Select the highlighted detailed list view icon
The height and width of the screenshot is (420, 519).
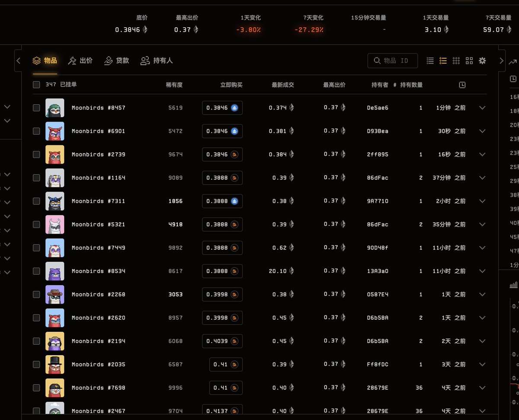pyautogui.click(x=443, y=61)
